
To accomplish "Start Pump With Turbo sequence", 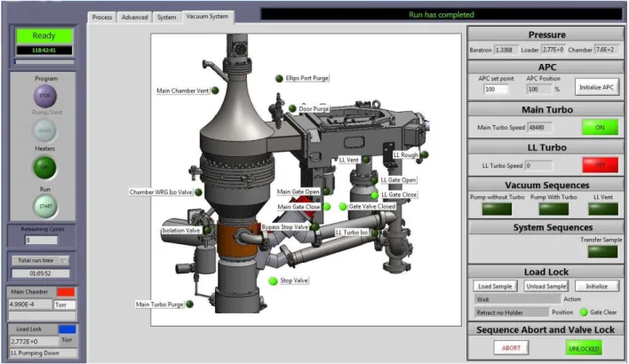I will point(553,209).
